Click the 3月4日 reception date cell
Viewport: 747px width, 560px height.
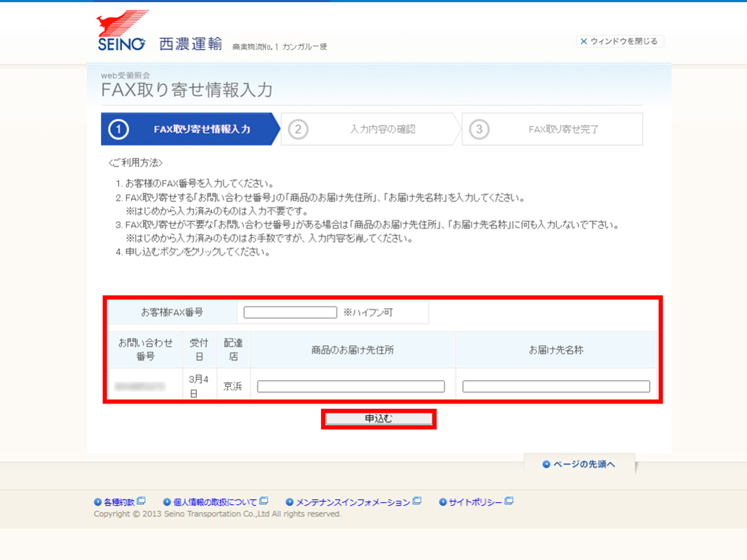tap(199, 386)
